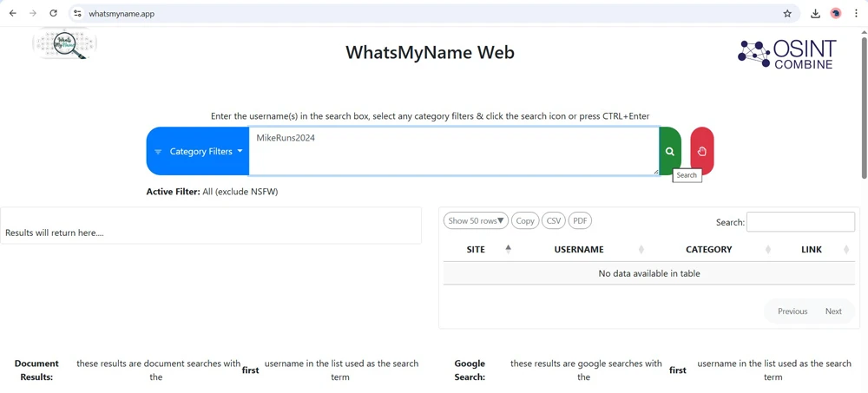Click the username search text box
868x393 pixels.
pyautogui.click(x=454, y=151)
